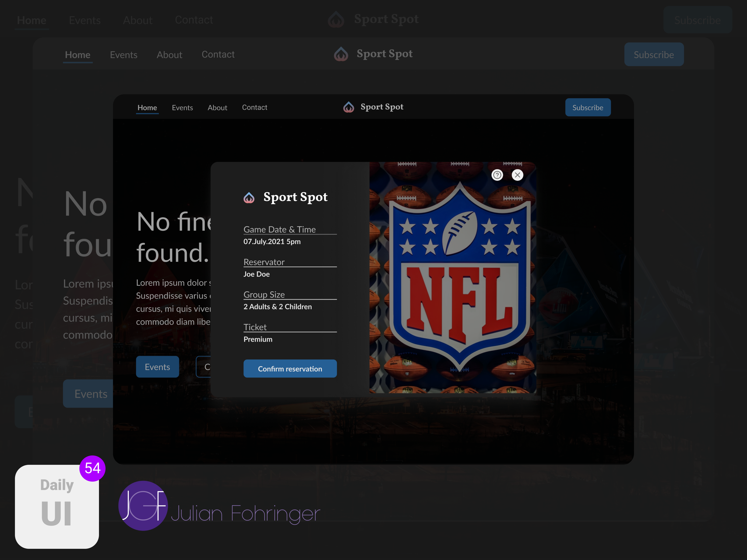Open the Events item in inner navbar

tap(182, 108)
